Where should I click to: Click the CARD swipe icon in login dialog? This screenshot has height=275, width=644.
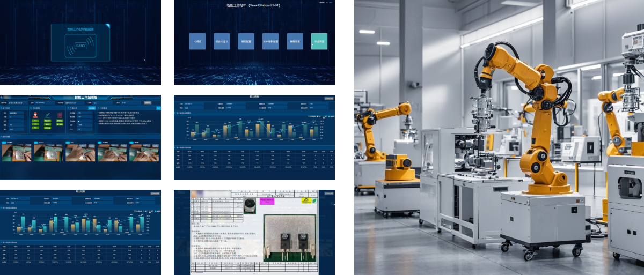point(80,46)
